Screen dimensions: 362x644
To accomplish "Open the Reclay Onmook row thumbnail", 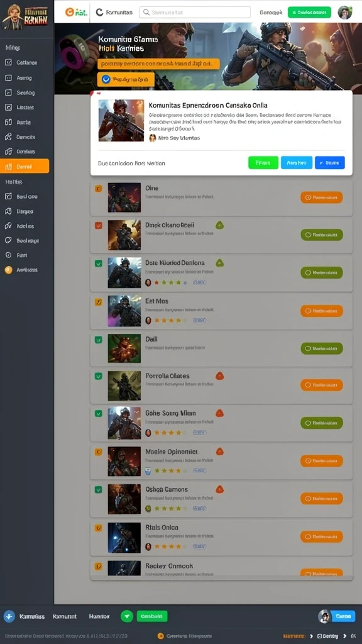I will pos(124,569).
